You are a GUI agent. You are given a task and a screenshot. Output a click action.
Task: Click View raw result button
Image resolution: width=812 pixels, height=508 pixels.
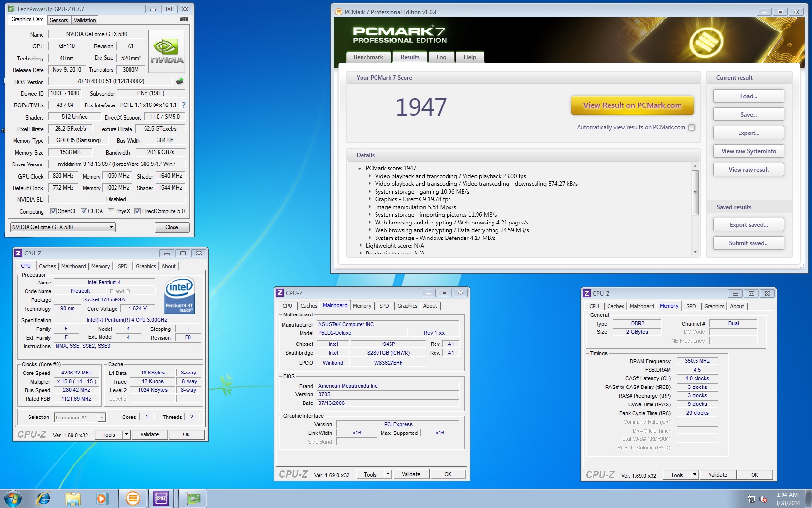click(749, 170)
